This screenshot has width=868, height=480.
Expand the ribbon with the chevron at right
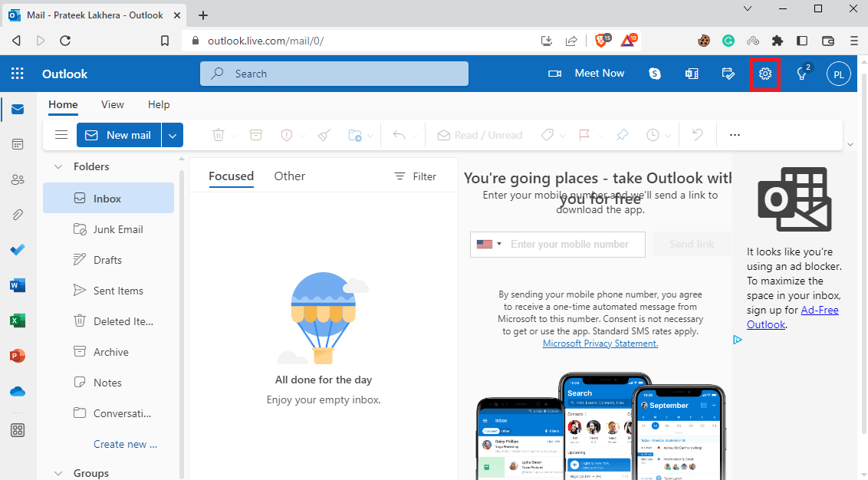pos(850,144)
